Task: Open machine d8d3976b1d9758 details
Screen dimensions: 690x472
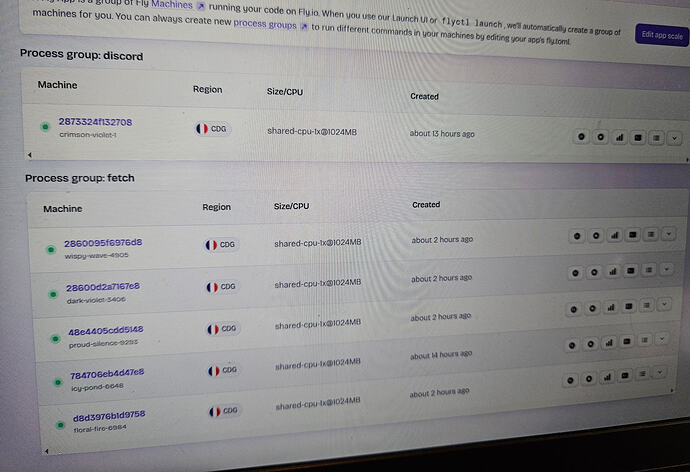Action: pyautogui.click(x=109, y=416)
